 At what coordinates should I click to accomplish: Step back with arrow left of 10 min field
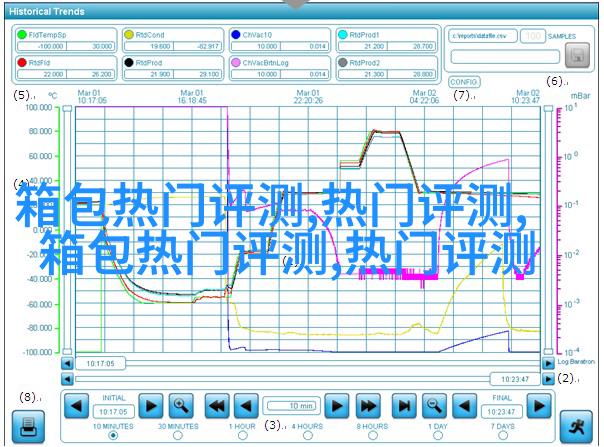247,406
